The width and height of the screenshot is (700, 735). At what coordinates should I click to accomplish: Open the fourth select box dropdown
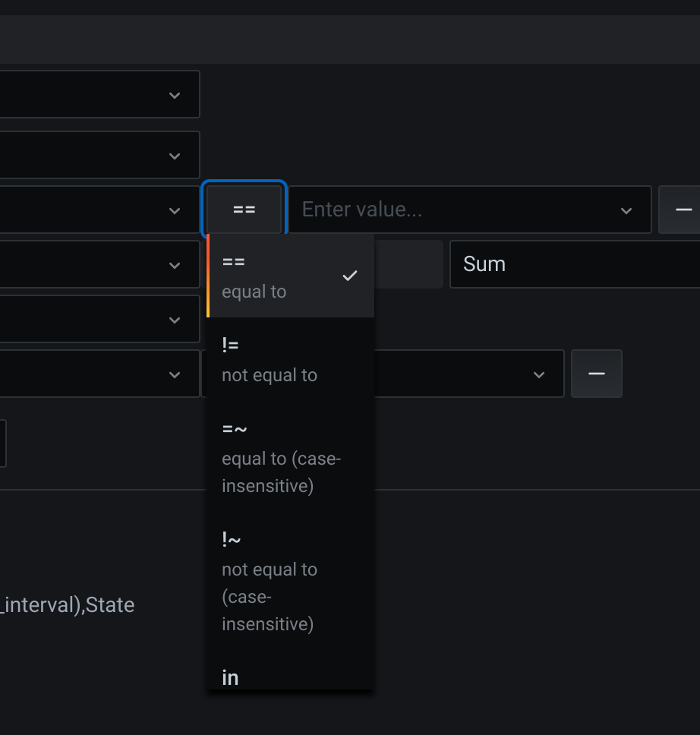point(175,264)
